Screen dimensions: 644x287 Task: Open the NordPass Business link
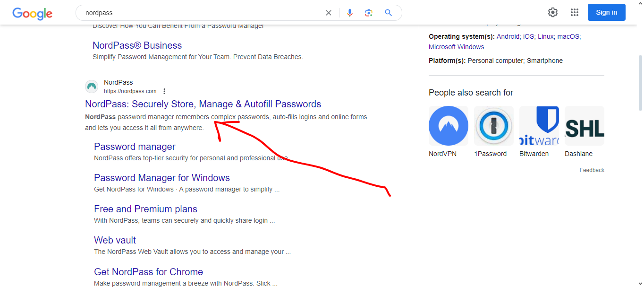point(137,45)
